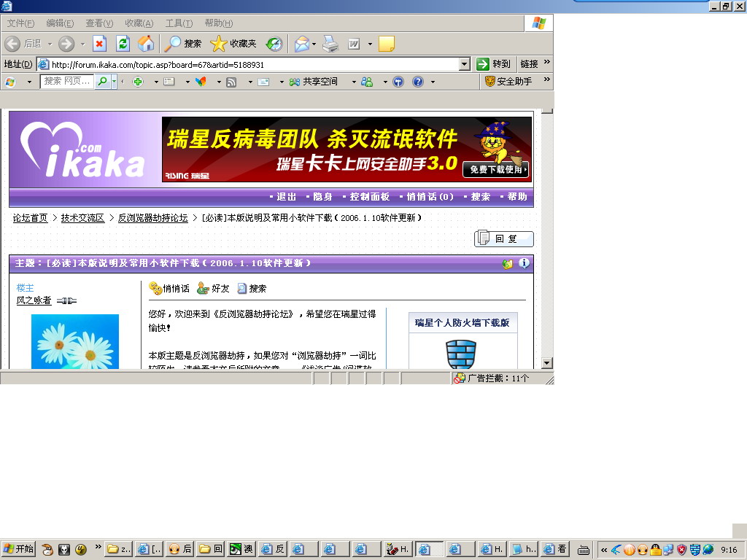Screen dimensions: 747x560
Task: Open the browsing history clock icon
Action: pos(274,44)
